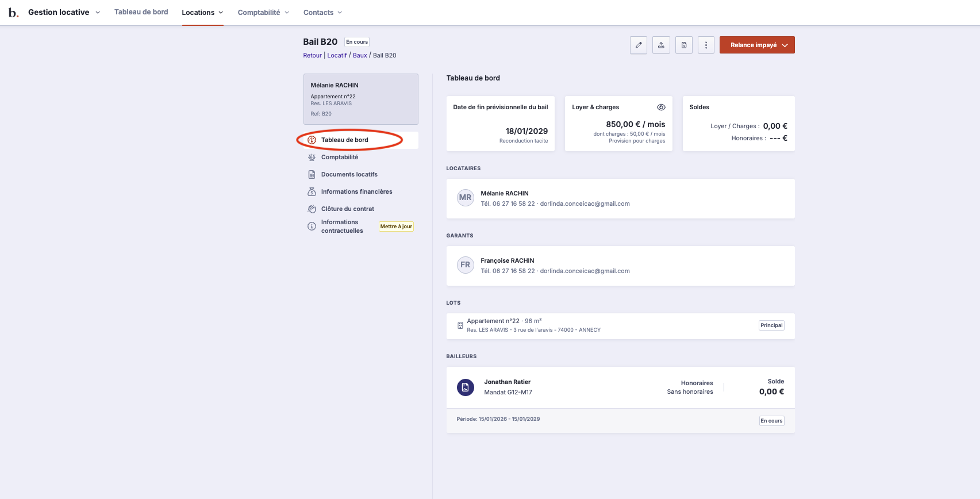
Task: Open the Comptabilité dropdown in top navigation
Action: coord(263,13)
